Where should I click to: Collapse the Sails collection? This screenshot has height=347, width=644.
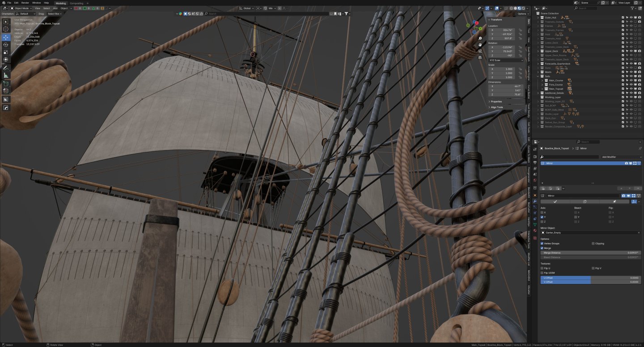(x=538, y=76)
